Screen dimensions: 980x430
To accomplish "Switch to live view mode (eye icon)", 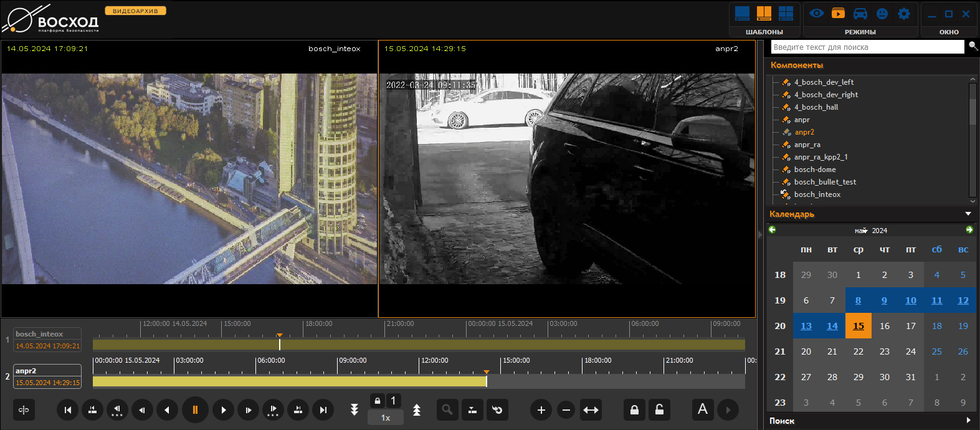I will pyautogui.click(x=817, y=13).
